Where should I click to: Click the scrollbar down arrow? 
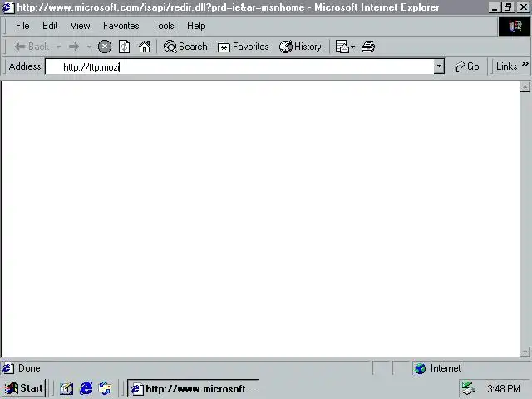525,352
